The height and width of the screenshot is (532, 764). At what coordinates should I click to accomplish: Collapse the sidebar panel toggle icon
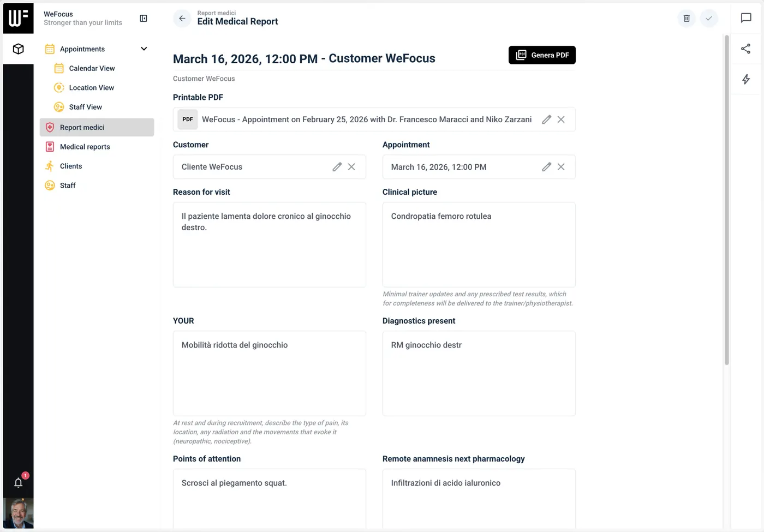144,19
